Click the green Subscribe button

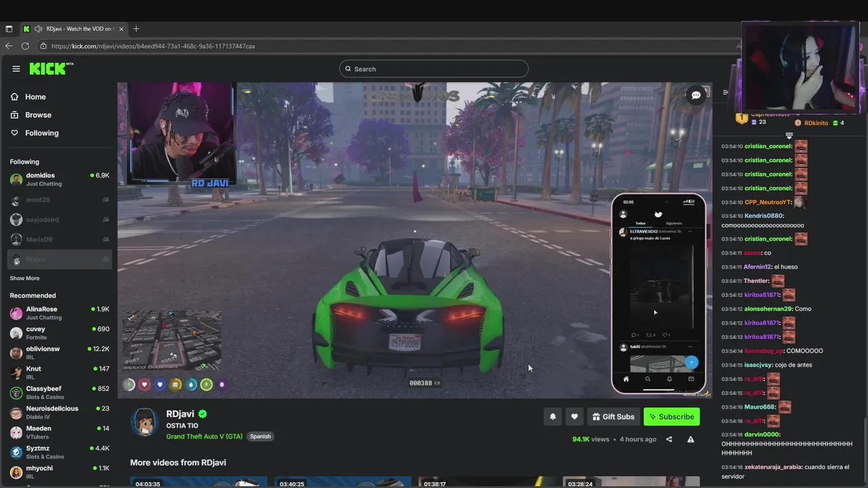[671, 417]
